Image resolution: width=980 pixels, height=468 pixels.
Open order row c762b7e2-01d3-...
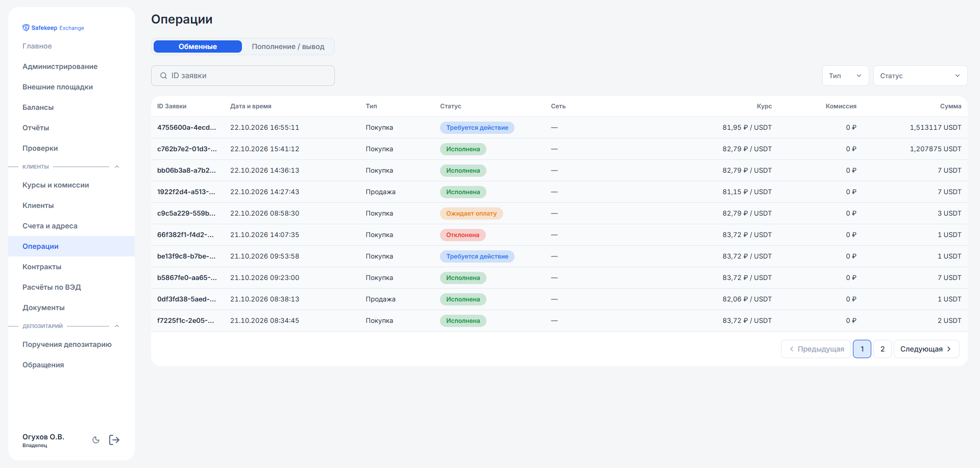point(559,149)
